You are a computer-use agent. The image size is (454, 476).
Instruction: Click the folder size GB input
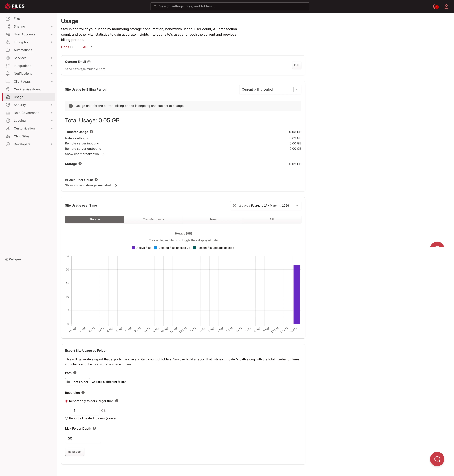85,410
